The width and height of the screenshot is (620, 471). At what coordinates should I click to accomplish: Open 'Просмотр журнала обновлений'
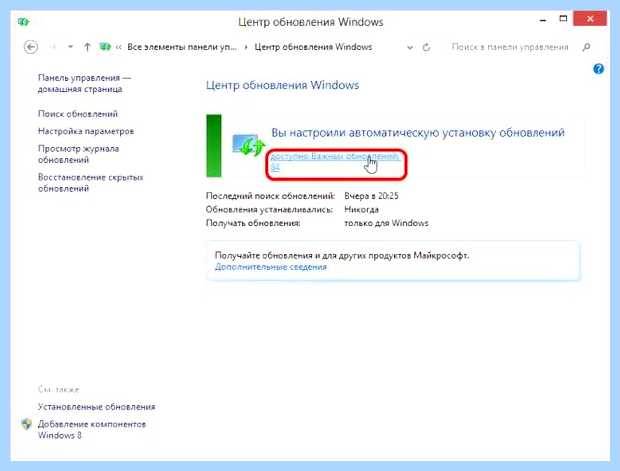coord(78,154)
